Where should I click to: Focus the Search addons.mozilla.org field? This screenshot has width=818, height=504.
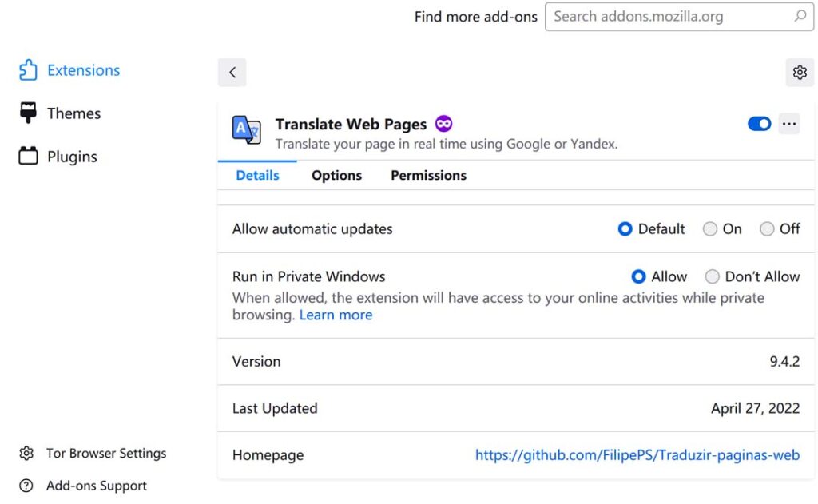point(679,17)
